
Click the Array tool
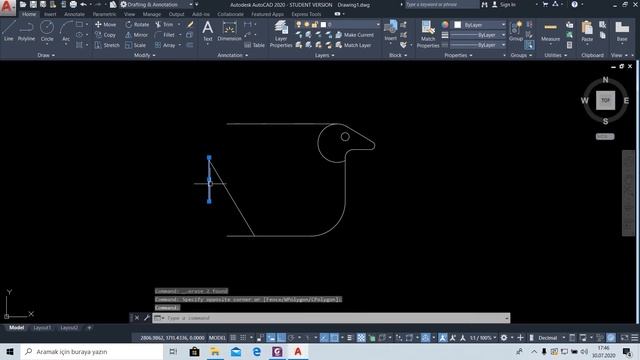click(165, 45)
